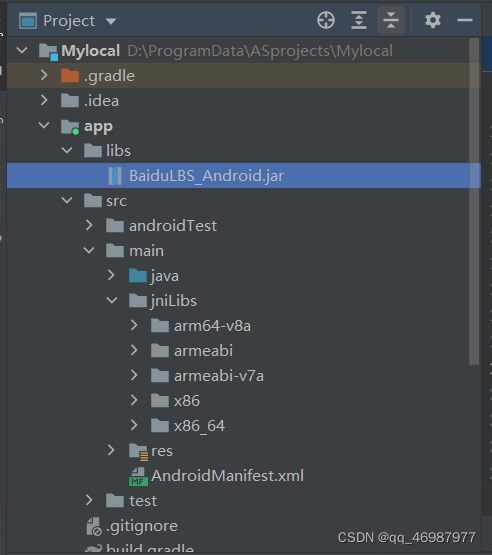Expand the x86_64 folder arrow
Image resolution: width=492 pixels, height=555 pixels.
(134, 425)
